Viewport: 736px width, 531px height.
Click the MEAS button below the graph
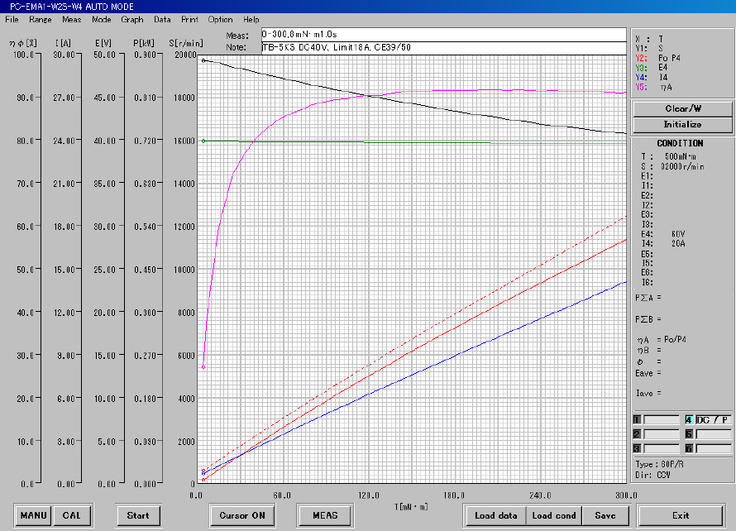(324, 515)
